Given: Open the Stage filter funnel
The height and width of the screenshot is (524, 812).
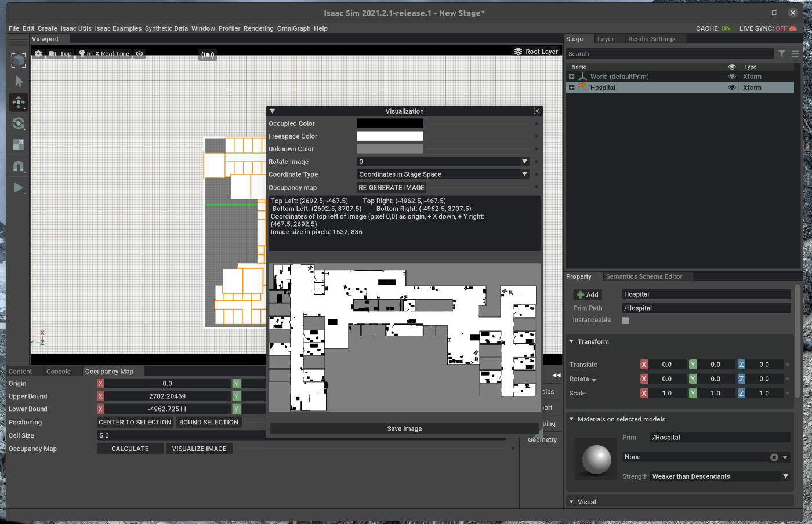Looking at the screenshot, I should pyautogui.click(x=782, y=54).
